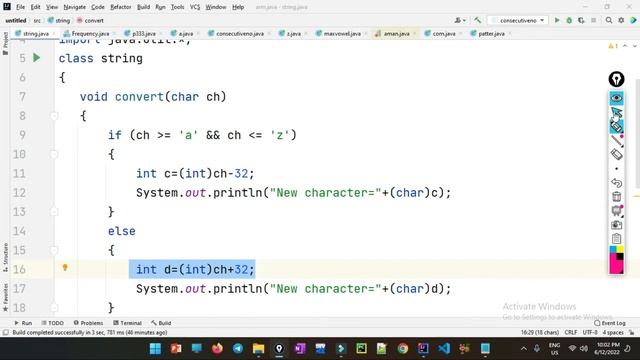Collapse the code fold at line 8
Image resolution: width=640 pixels, height=360 pixels.
(x=54, y=116)
